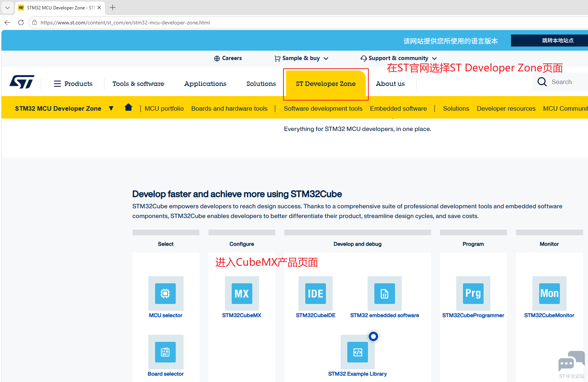Click the Configure column heading
Viewport: 588px width, 382px height.
click(242, 244)
